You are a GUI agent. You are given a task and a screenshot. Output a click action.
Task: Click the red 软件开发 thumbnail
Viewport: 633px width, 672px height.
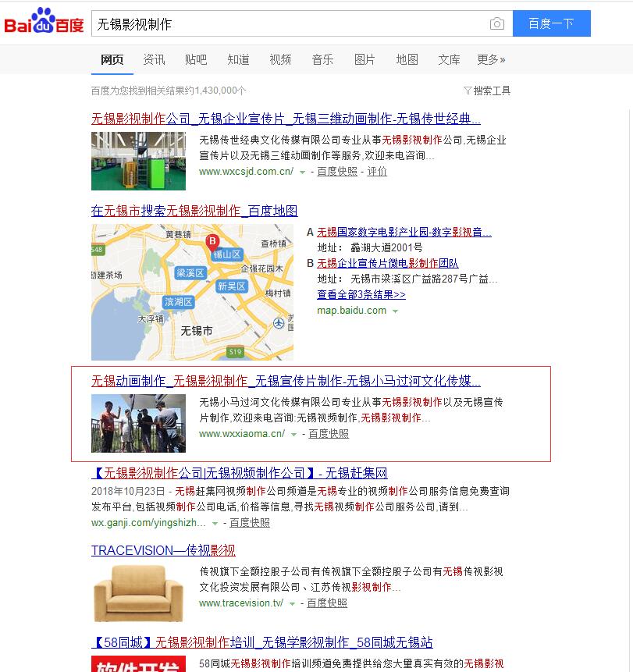138,664
